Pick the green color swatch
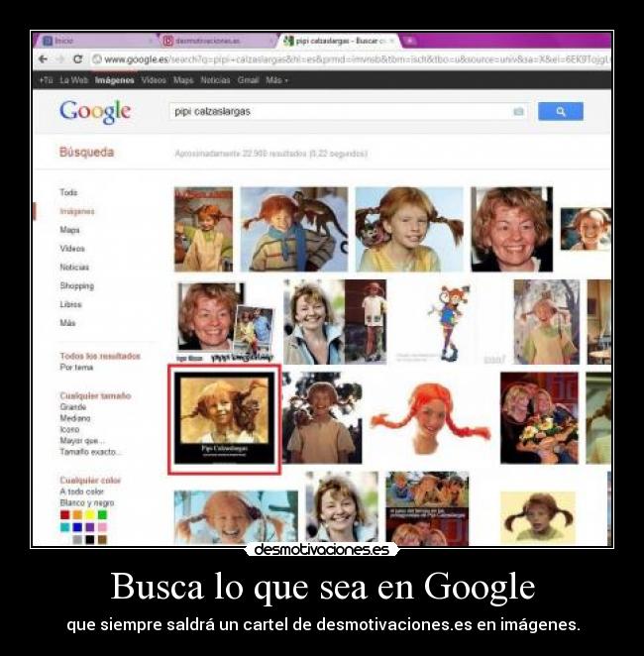This screenshot has width=644, height=656. point(102,514)
